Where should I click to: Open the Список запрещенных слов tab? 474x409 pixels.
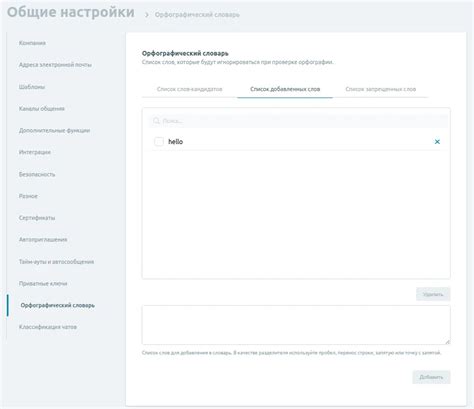[381, 89]
